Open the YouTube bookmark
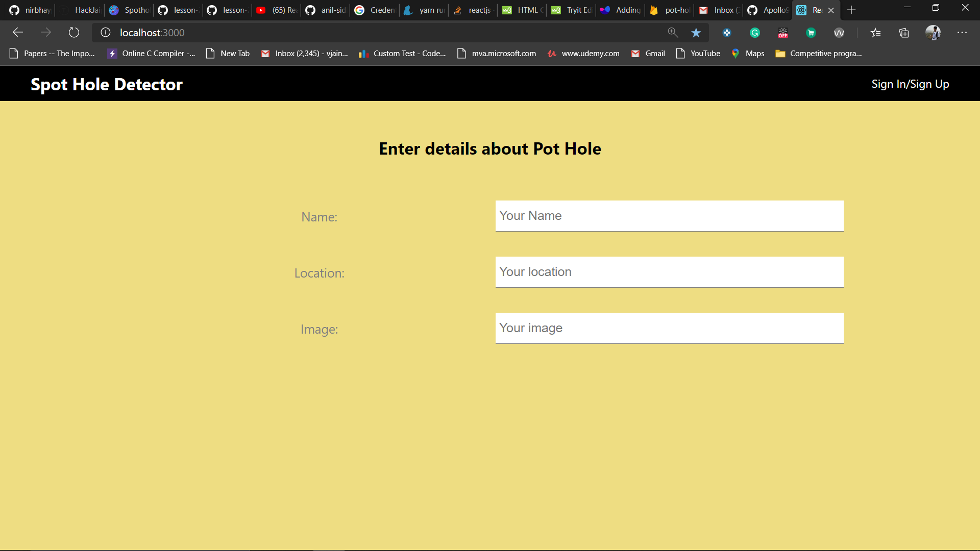 (698, 54)
